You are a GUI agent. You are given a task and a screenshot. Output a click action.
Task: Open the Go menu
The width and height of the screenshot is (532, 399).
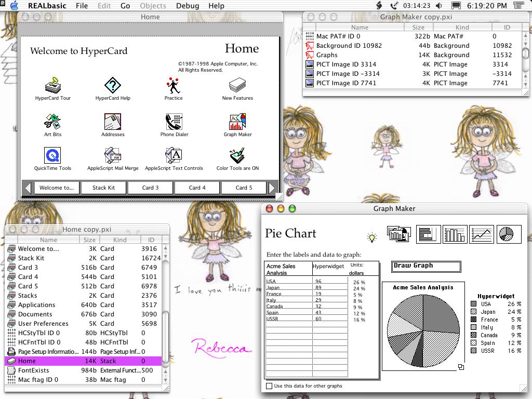[125, 6]
